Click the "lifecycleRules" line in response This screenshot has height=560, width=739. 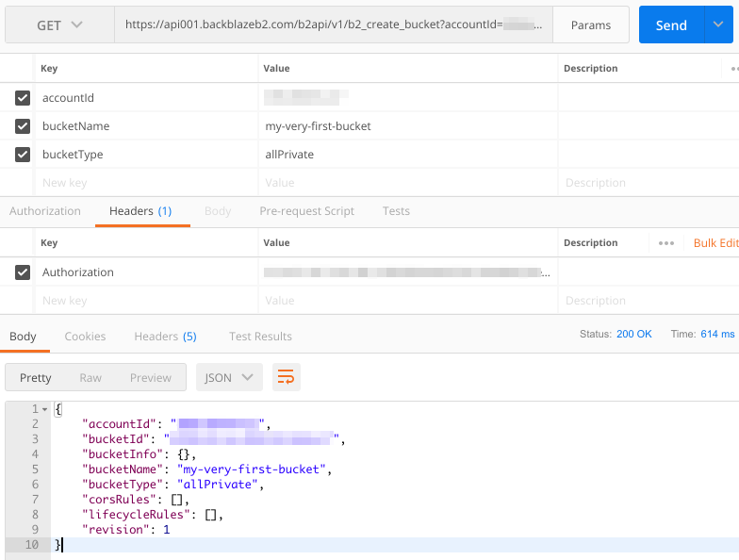point(153,515)
